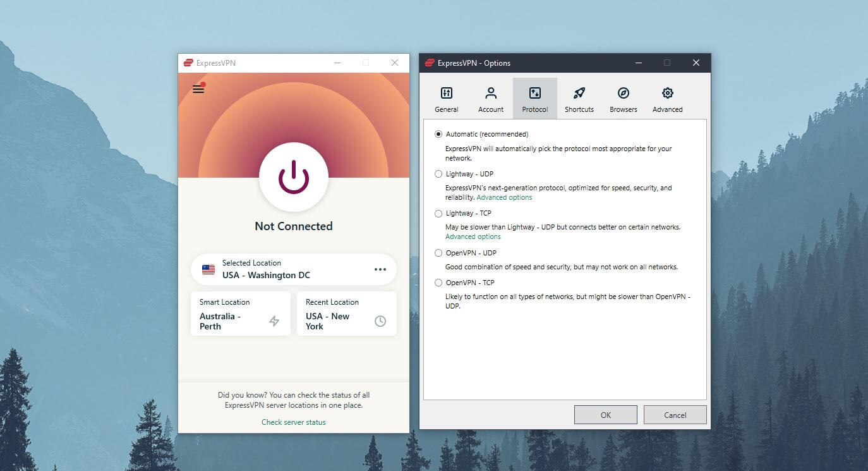
Task: Switch to the Account tab label
Action: tap(491, 109)
